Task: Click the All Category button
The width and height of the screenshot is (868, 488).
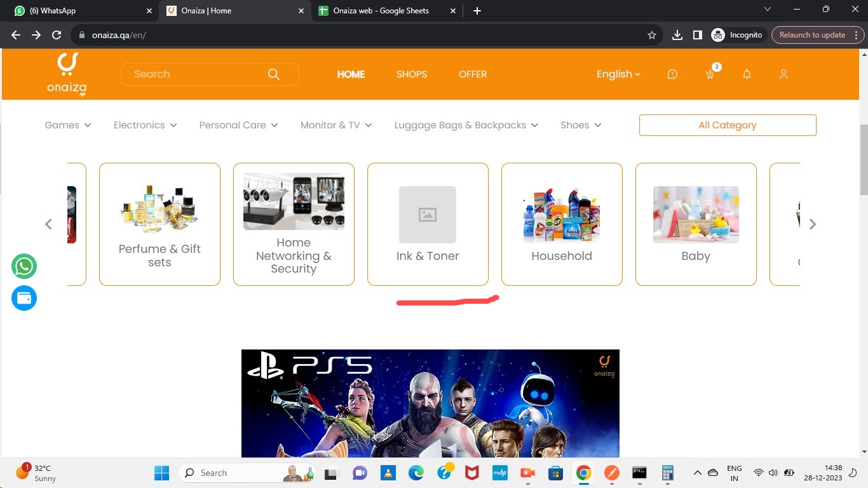Action: [727, 125]
